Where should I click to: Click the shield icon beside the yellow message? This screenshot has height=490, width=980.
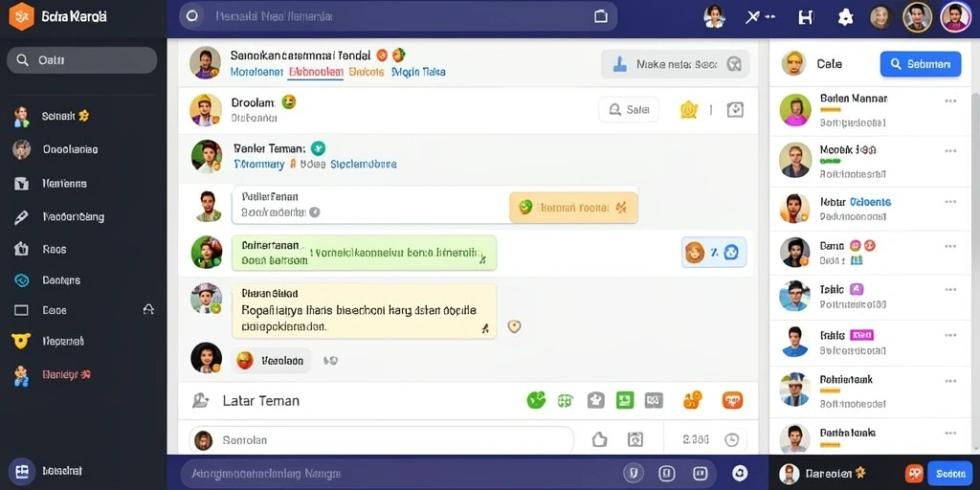pyautogui.click(x=514, y=326)
